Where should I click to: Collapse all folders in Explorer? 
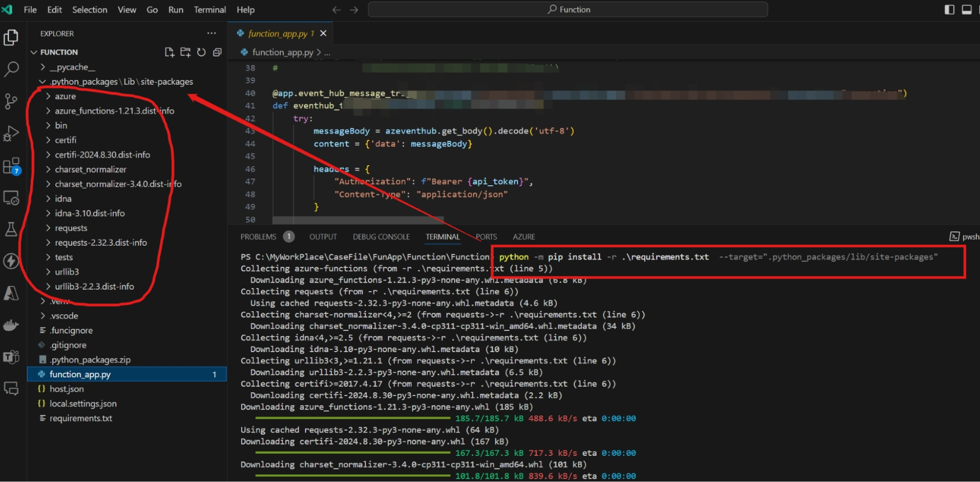coord(217,52)
